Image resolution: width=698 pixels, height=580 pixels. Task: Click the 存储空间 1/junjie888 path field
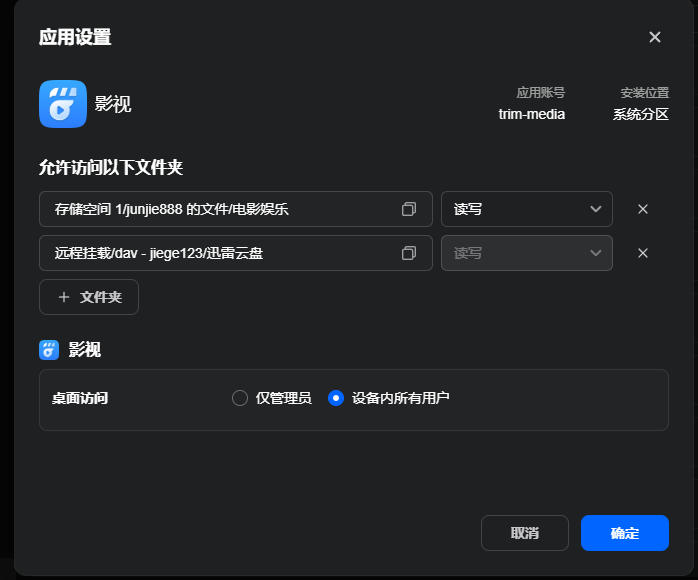235,209
